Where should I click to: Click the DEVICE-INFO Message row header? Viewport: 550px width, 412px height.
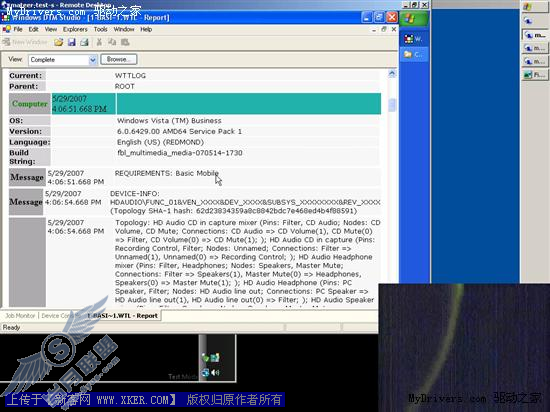[26, 202]
